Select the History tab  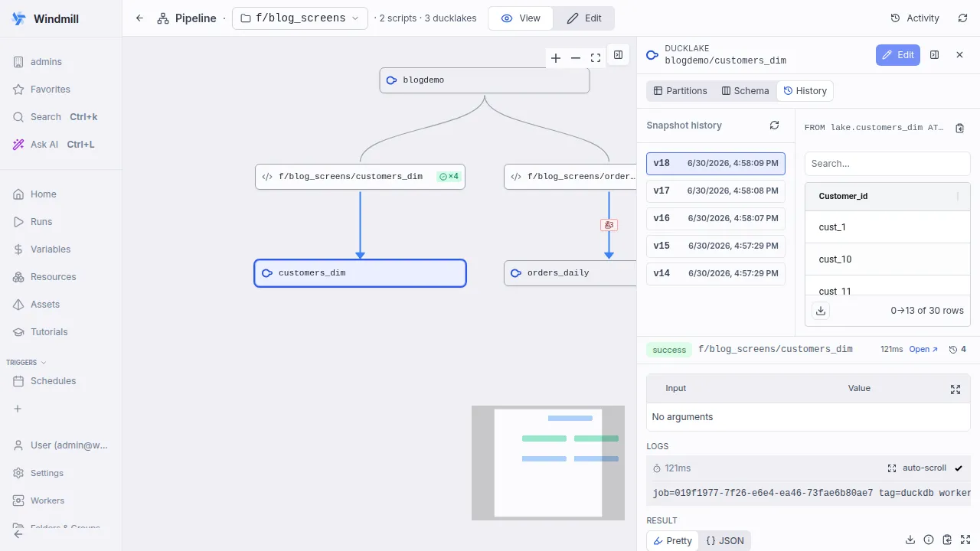(805, 91)
